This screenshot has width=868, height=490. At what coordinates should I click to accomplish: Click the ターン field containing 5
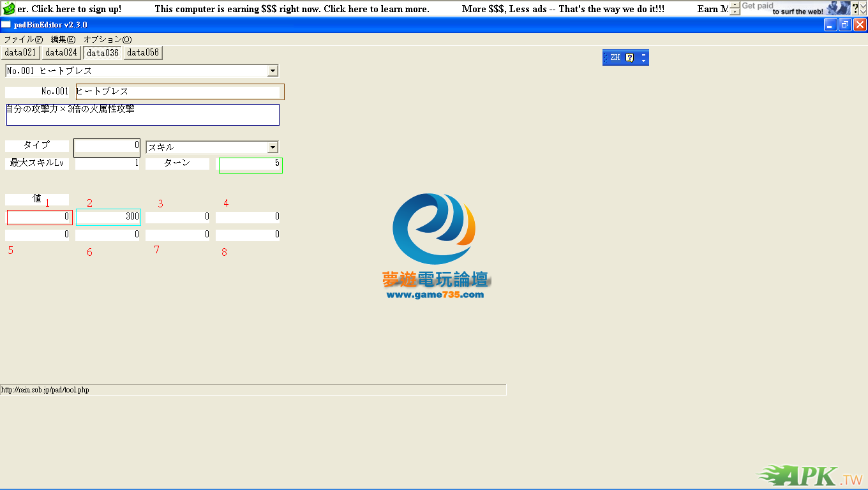tap(250, 165)
